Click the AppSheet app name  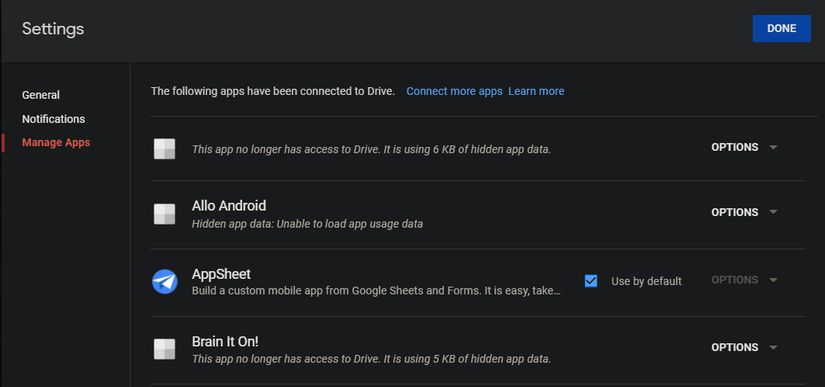point(221,274)
